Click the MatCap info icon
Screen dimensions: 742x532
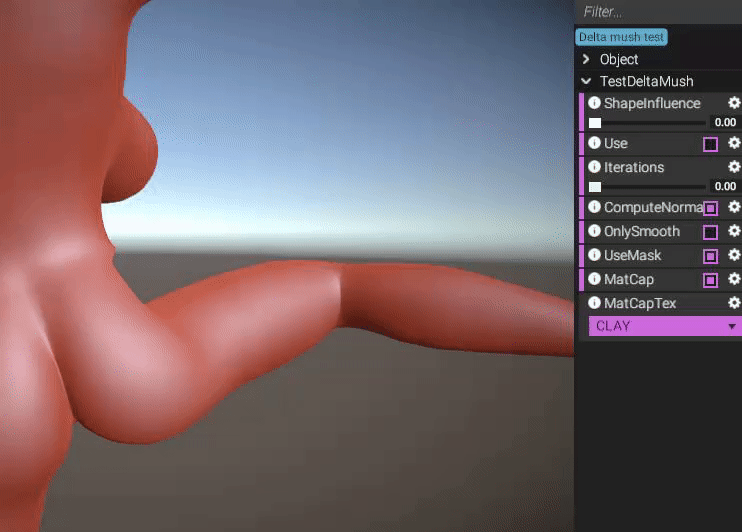(594, 279)
